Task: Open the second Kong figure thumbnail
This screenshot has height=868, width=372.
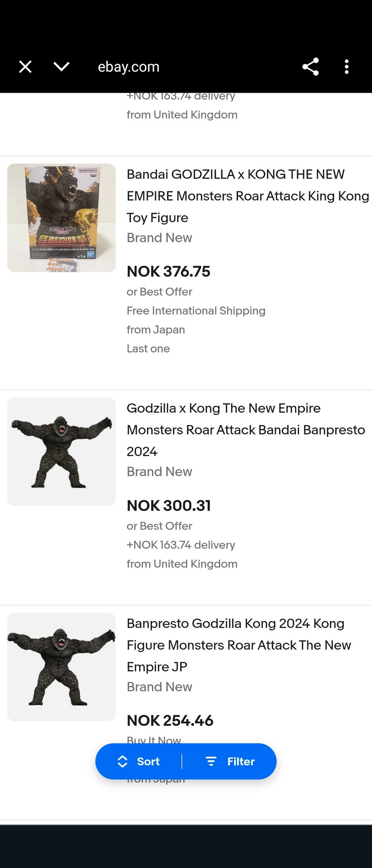Action: [62, 451]
